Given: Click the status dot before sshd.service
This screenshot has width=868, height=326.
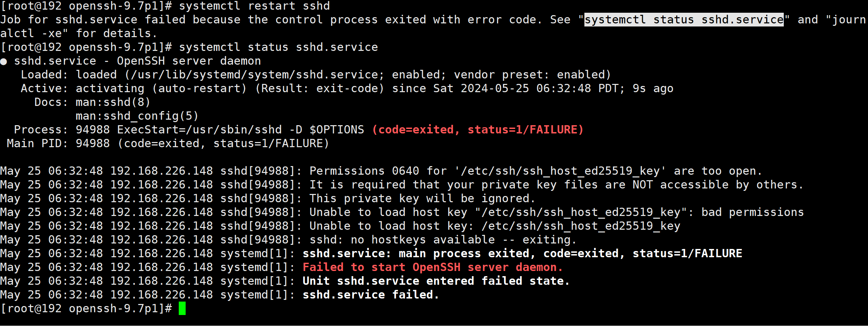Looking at the screenshot, I should point(4,62).
